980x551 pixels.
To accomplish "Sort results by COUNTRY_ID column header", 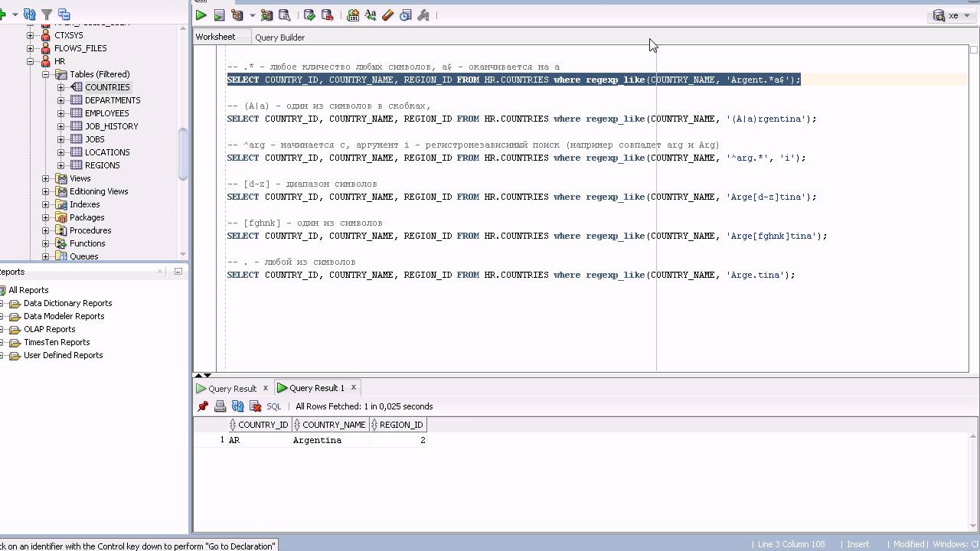I will 259,425.
